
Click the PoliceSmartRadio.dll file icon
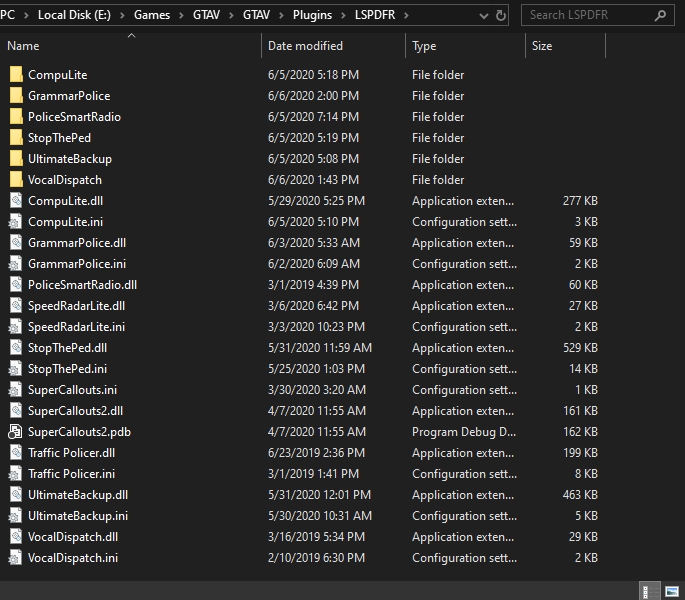point(16,284)
